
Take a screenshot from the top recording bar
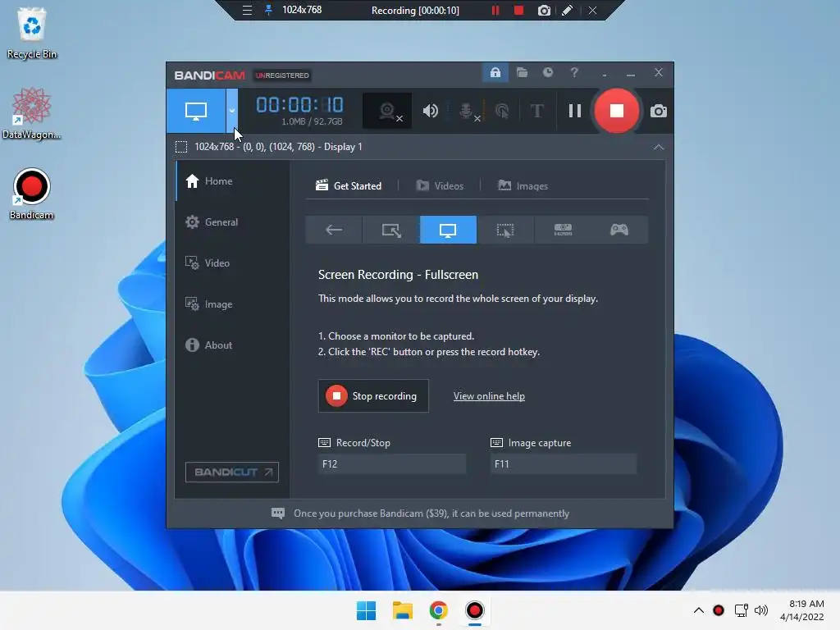(544, 10)
